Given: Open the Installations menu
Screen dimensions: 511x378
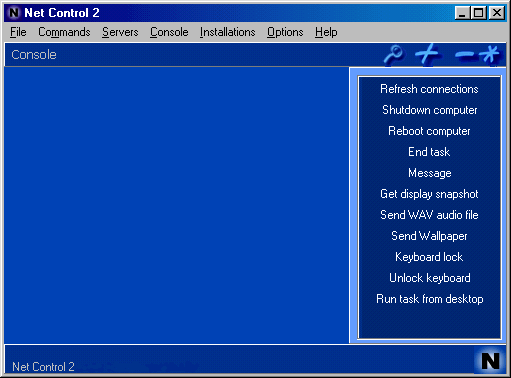Looking at the screenshot, I should 227,32.
